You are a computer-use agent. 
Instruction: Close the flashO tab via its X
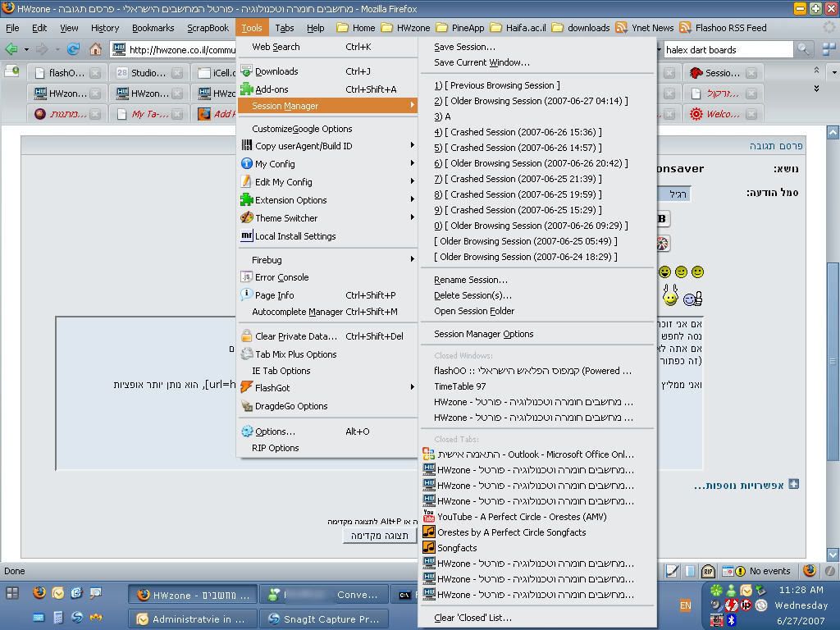pos(95,73)
